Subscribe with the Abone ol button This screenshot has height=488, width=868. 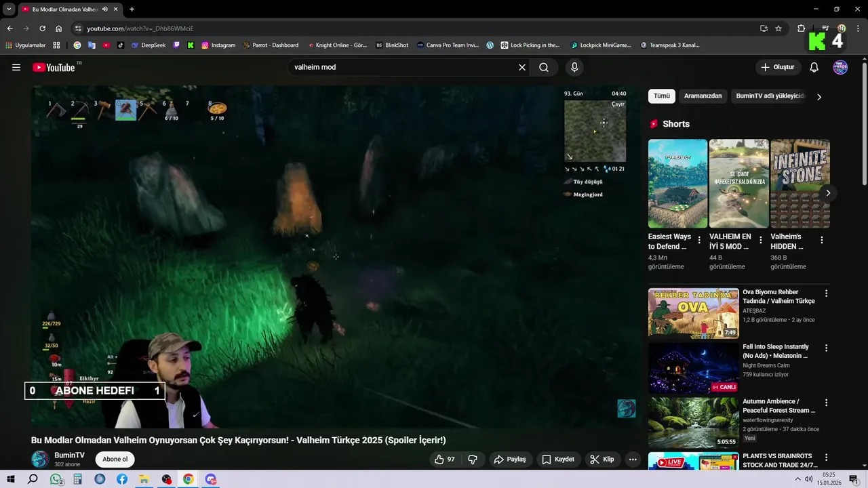(115, 459)
